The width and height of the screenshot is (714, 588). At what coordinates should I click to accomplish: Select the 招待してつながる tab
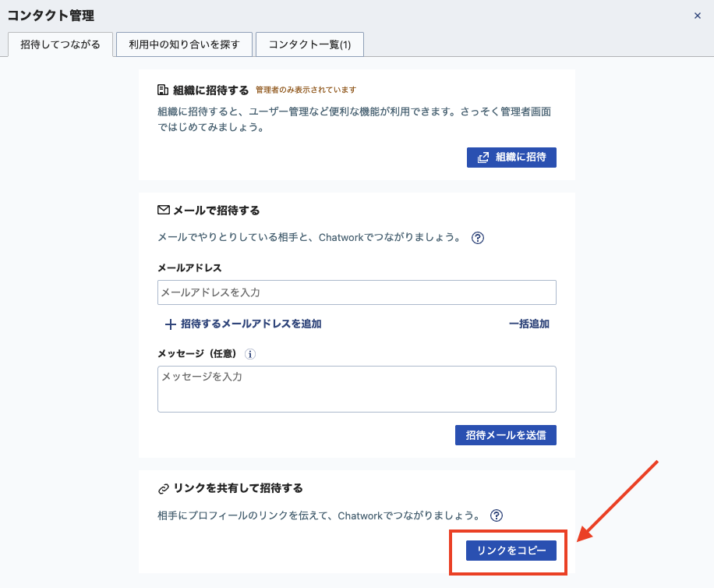tap(60, 44)
